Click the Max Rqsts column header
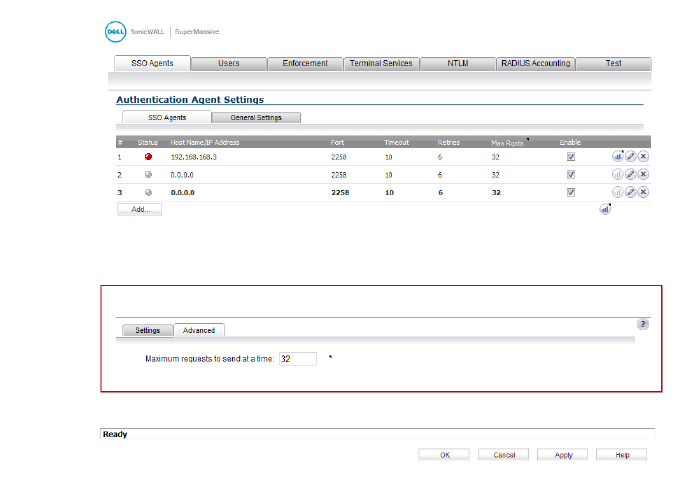 507,143
